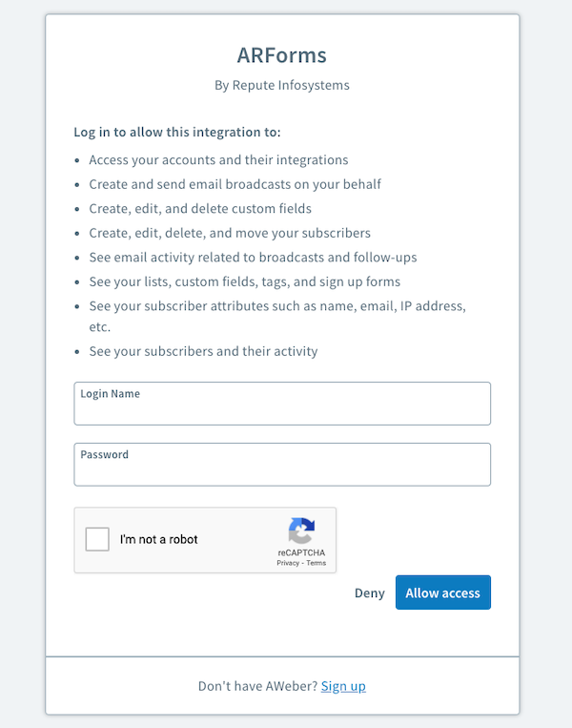
Task: Click the See your lists permission item
Action: pos(245,281)
